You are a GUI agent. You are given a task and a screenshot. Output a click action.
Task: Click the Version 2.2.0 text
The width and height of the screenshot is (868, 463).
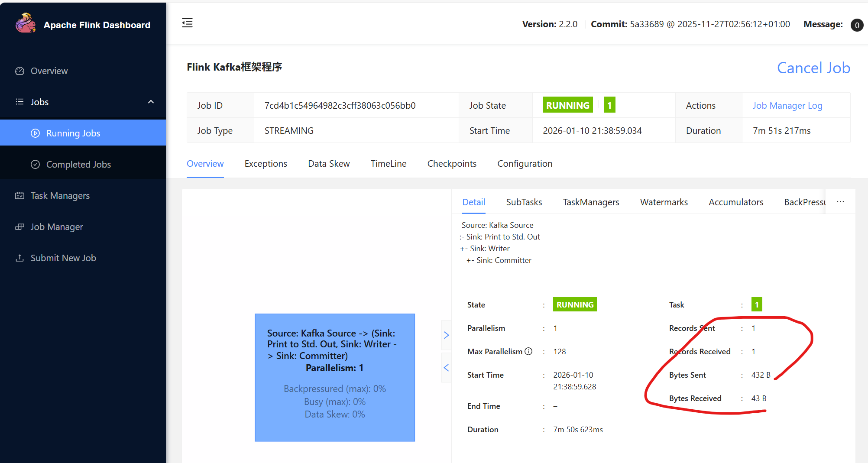(x=550, y=24)
